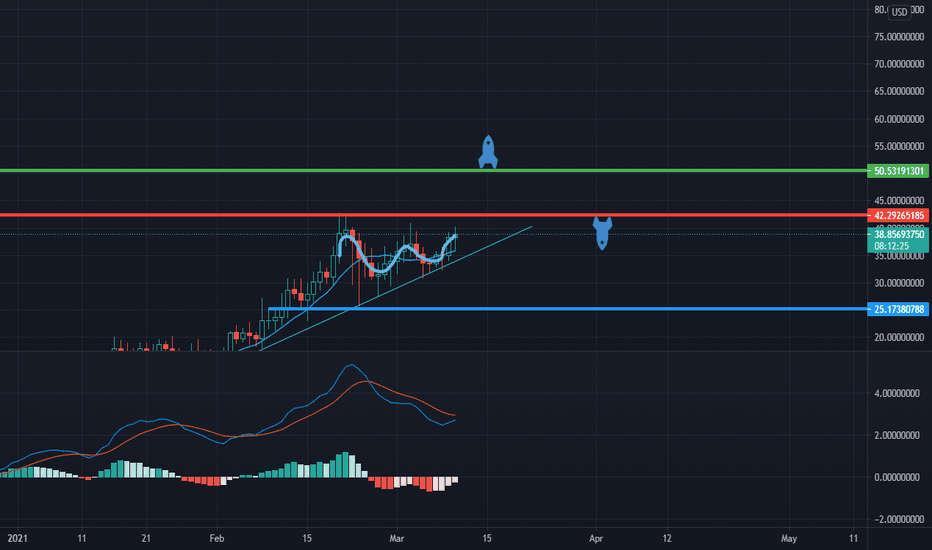
Task: Click the current price label 38.85693750
Action: (x=898, y=234)
